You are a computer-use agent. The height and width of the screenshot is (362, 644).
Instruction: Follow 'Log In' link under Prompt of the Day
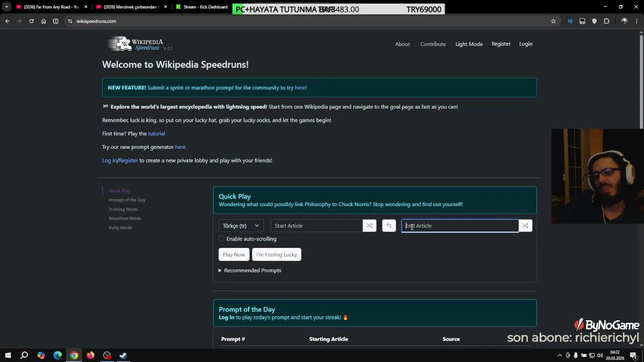pos(226,317)
